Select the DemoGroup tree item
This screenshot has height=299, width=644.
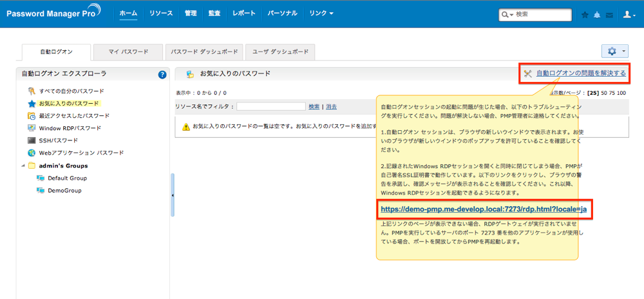click(64, 191)
